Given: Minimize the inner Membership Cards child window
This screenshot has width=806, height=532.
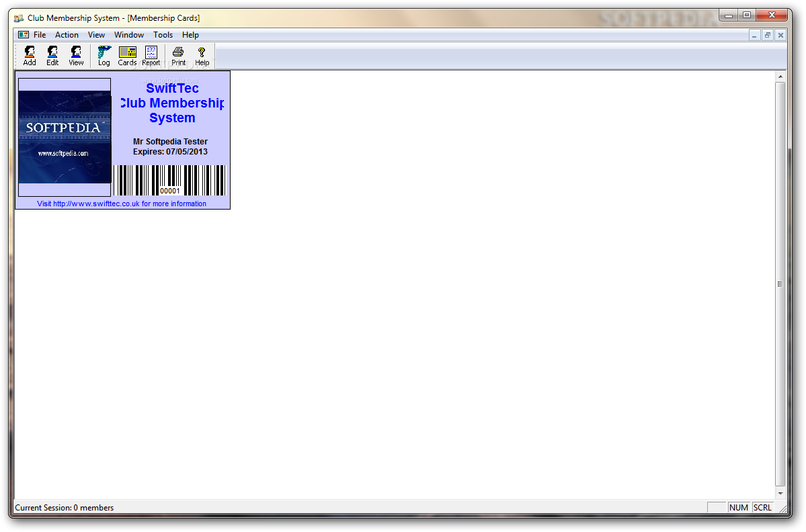Looking at the screenshot, I should click(x=755, y=35).
